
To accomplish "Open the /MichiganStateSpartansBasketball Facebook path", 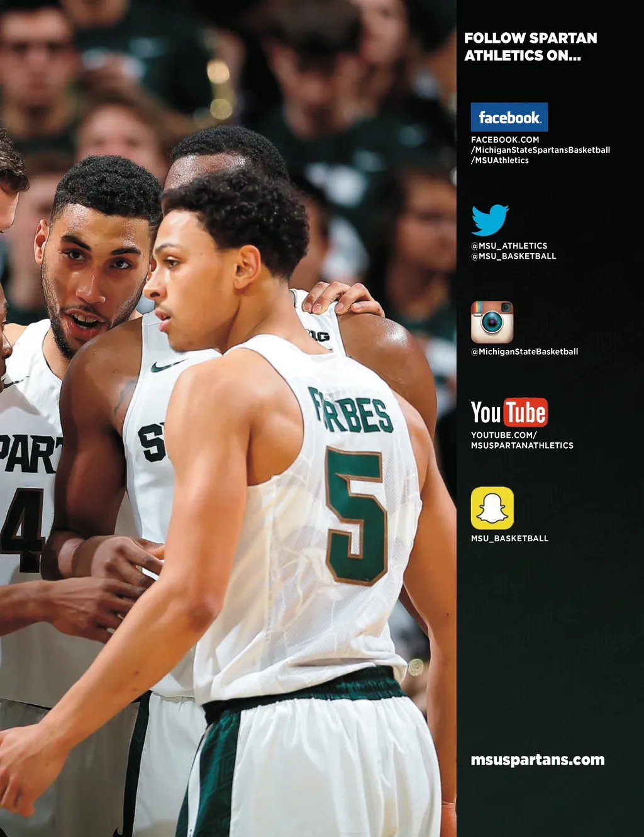I will click(540, 150).
